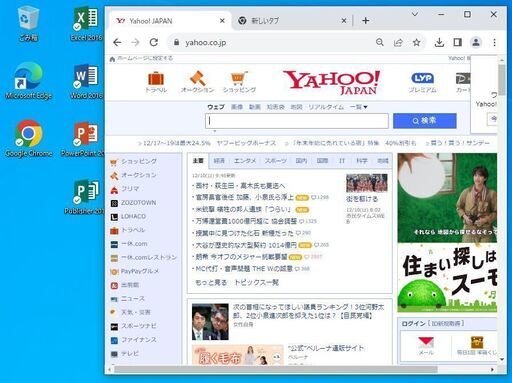The image size is (512, 383).
Task: Open the Recycle Bin desktop icon
Action: pyautogui.click(x=28, y=24)
